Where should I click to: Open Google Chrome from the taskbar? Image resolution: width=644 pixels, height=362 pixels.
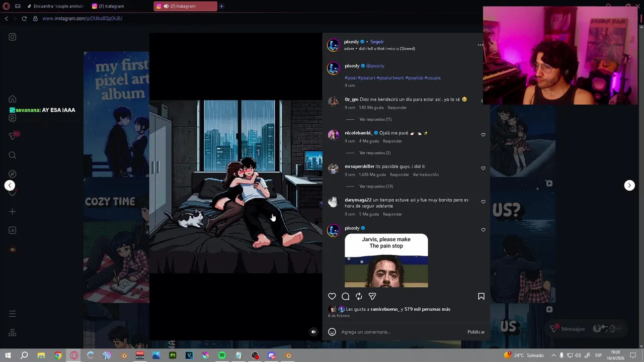[x=58, y=355]
